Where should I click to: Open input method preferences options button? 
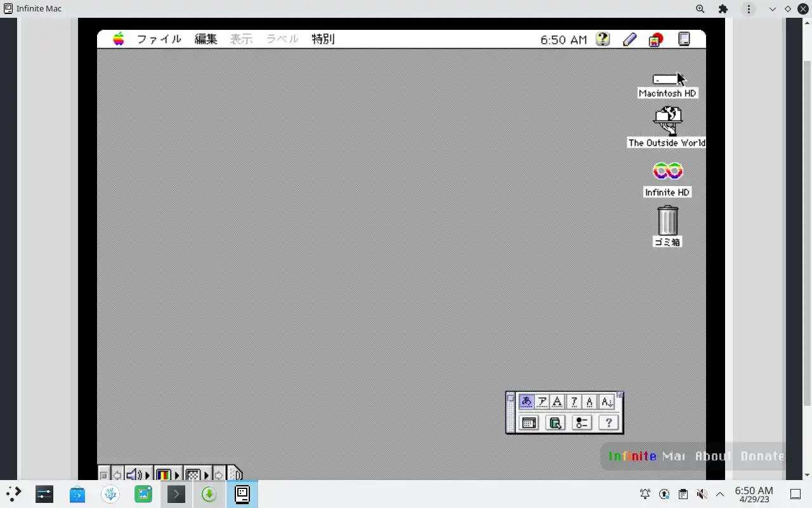click(x=582, y=422)
